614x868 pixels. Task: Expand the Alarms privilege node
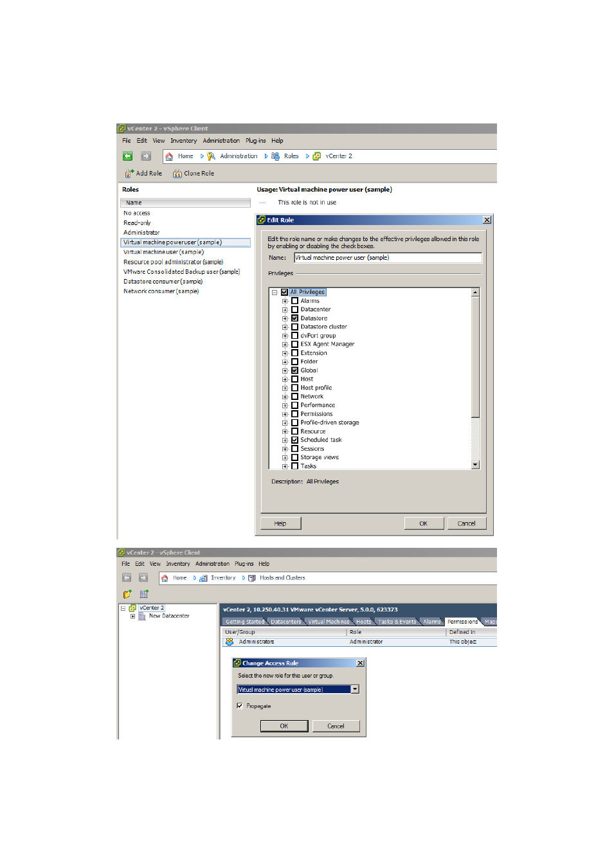tap(285, 301)
